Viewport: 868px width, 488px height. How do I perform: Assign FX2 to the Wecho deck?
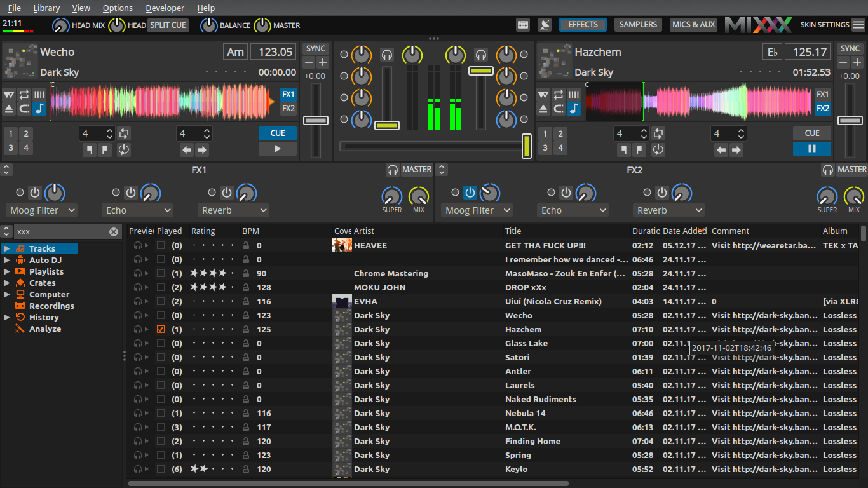pos(288,108)
